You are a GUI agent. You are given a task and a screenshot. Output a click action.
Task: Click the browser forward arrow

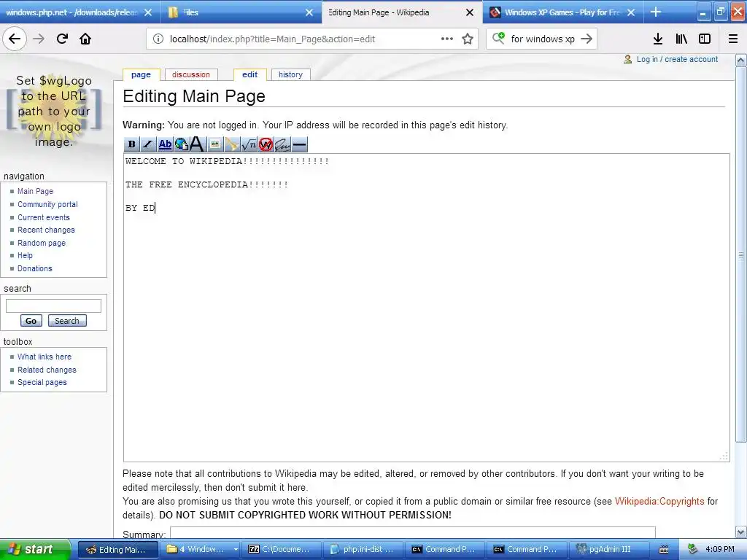(39, 39)
